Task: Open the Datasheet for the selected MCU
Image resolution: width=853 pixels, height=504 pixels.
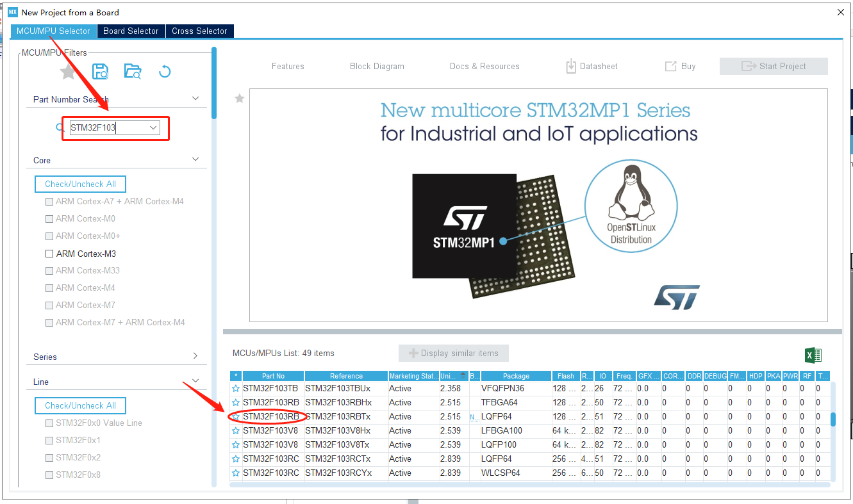Action: click(x=591, y=66)
